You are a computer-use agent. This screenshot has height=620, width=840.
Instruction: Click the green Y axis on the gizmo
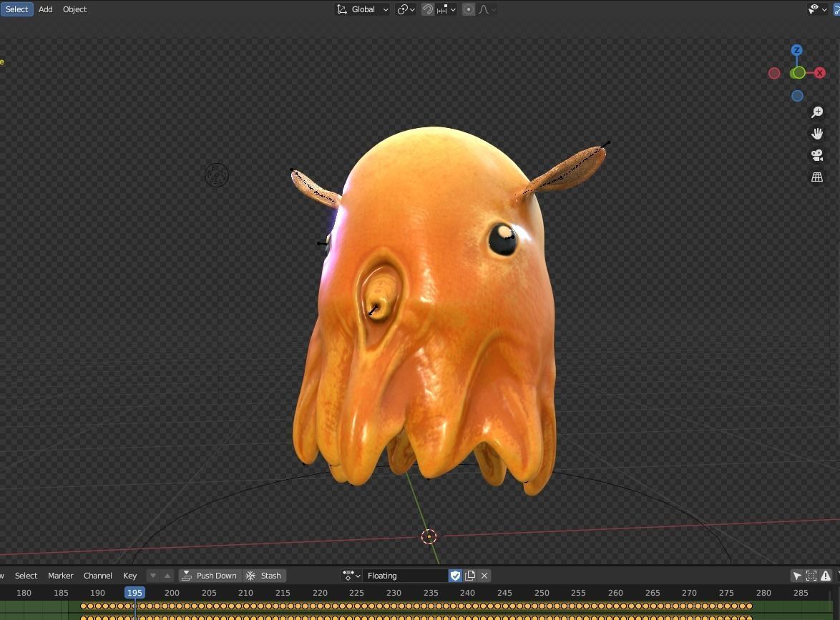tap(799, 73)
